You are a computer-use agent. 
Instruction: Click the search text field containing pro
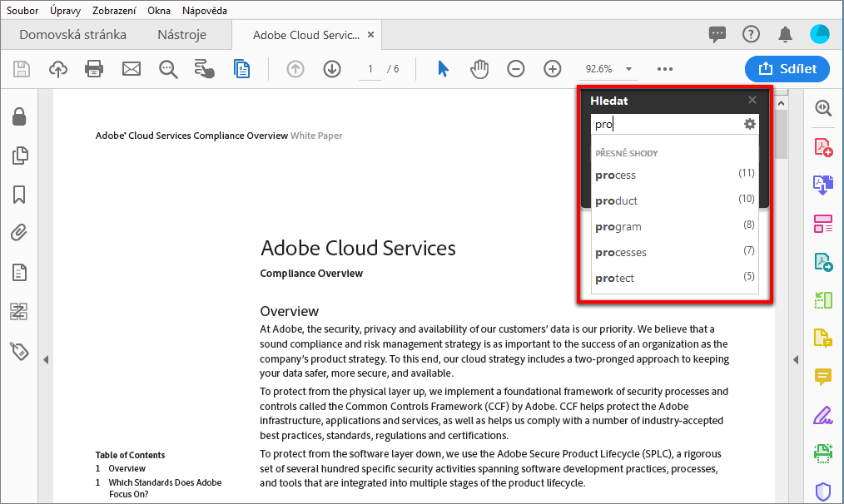click(x=667, y=124)
